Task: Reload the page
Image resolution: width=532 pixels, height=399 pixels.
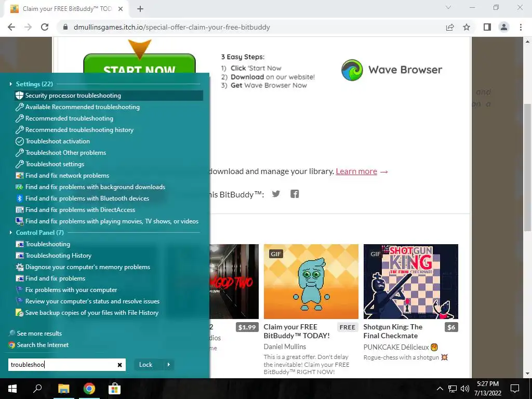Action: 45,27
